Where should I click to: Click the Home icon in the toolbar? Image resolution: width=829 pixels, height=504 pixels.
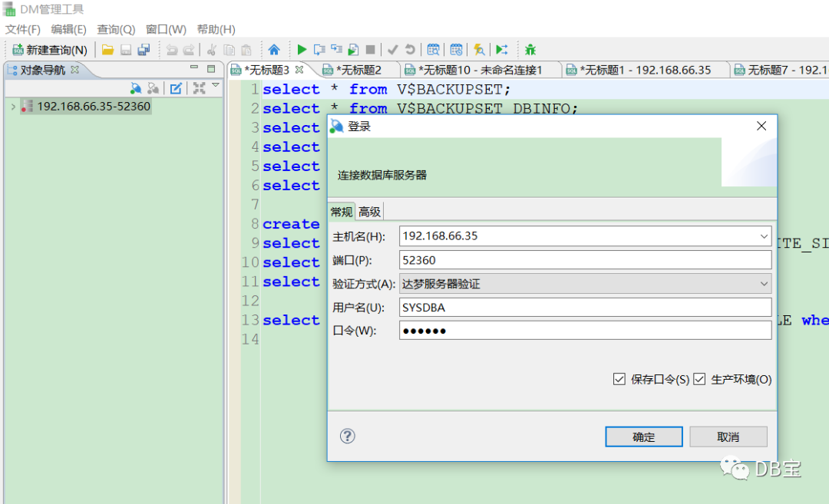(x=274, y=50)
